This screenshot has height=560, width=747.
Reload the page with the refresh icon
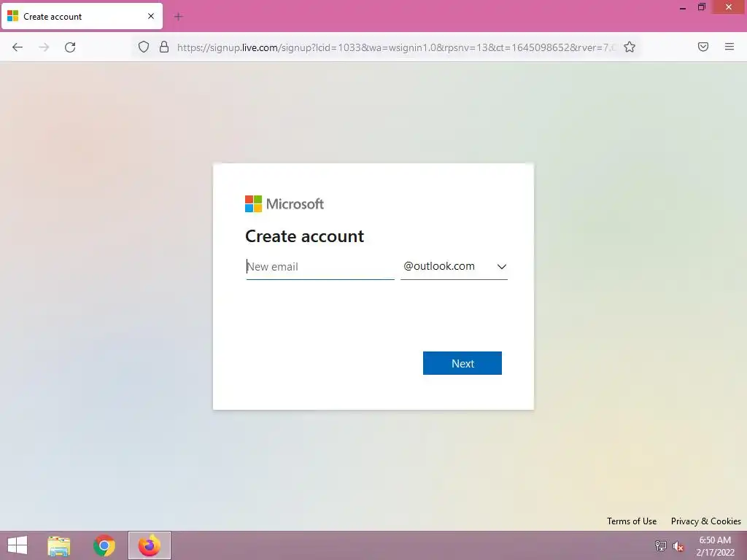pyautogui.click(x=70, y=47)
